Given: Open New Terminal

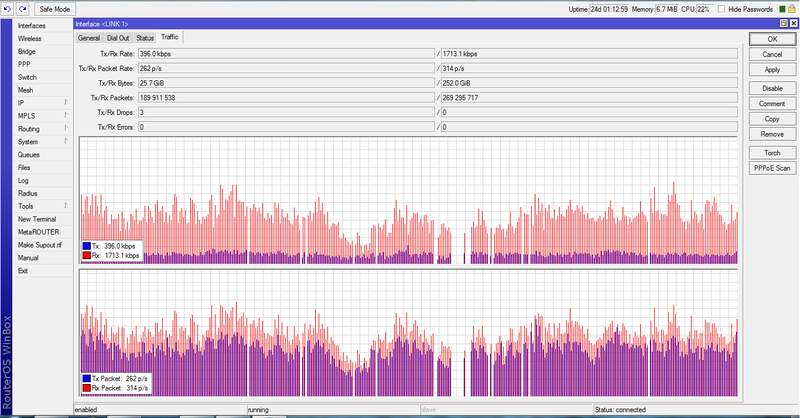Looking at the screenshot, I should tap(37, 219).
